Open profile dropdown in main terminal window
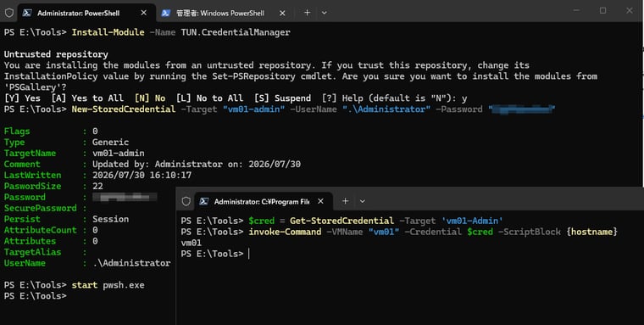This screenshot has width=644, height=325. [x=324, y=13]
